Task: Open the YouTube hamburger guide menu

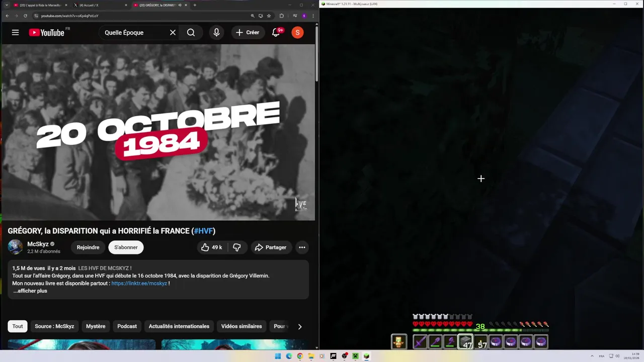Action: coord(15,33)
